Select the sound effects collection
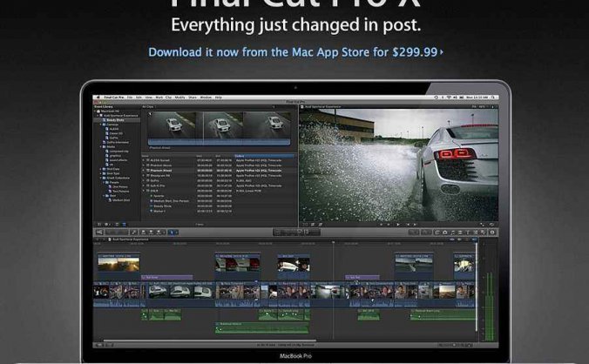This screenshot has width=589, height=364. [118, 160]
